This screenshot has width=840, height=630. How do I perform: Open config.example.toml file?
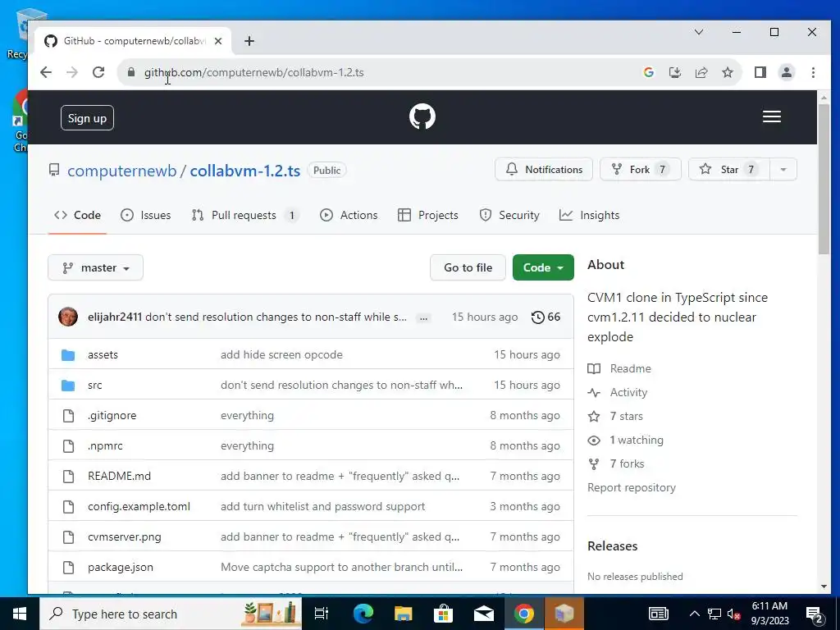click(x=139, y=506)
